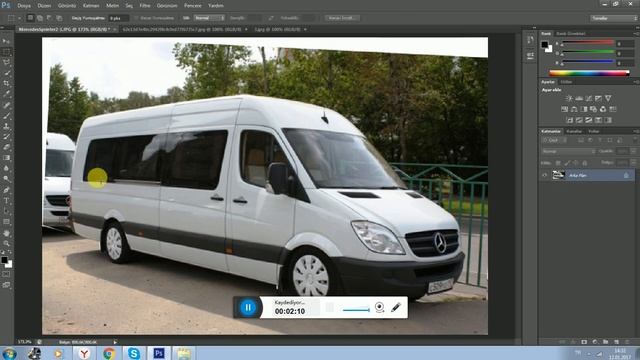The height and width of the screenshot is (360, 640).
Task: Click the delete layer trash button
Action: pos(627,342)
